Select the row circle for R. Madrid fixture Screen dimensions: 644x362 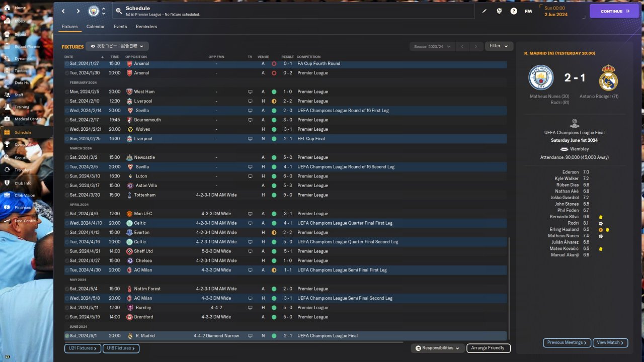67,336
